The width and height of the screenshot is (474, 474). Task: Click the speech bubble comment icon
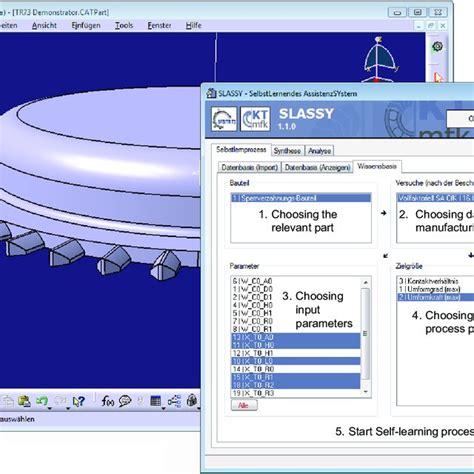click(x=125, y=401)
